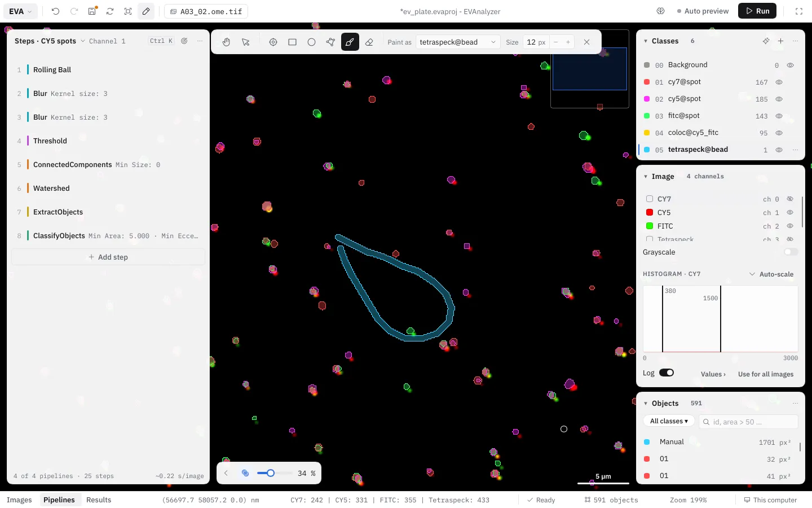The height and width of the screenshot is (508, 812).
Task: Open the EVA application menu
Action: [x=20, y=11]
